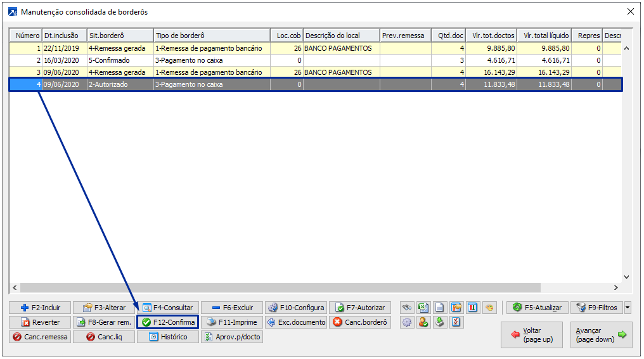644x359 pixels.
Task: Click the 9.885,80 Vlr.tot.doctos cell
Action: pyautogui.click(x=491, y=48)
